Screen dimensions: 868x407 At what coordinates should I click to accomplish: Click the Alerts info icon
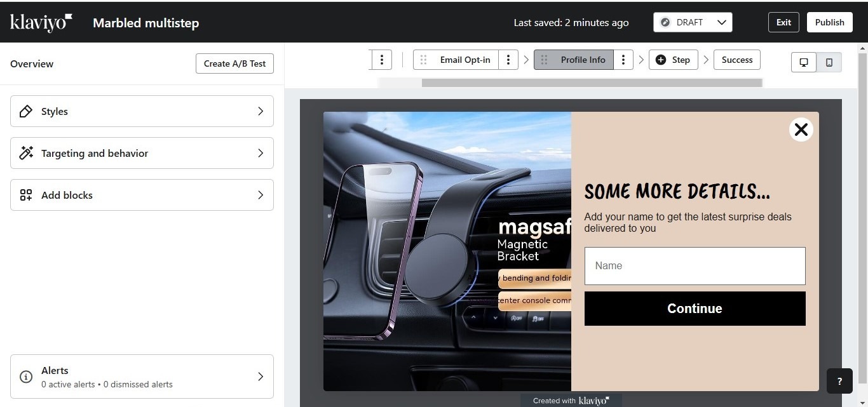(x=26, y=377)
